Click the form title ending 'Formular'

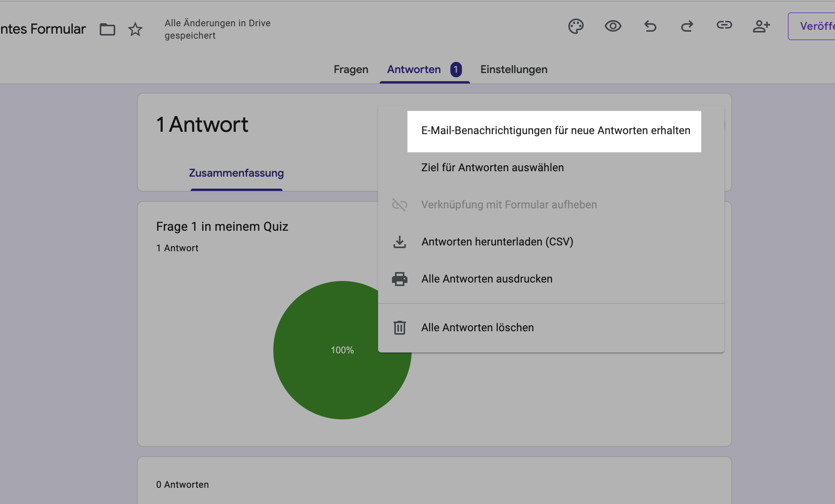click(x=43, y=29)
